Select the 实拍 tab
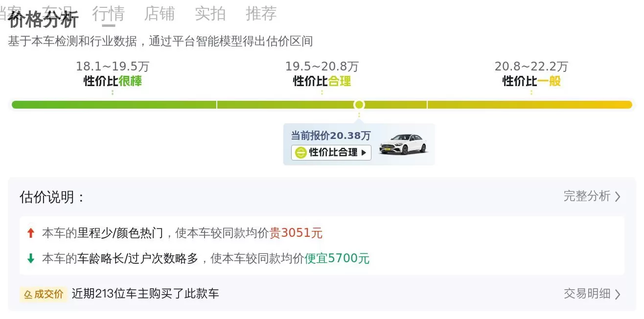The height and width of the screenshot is (319, 644). point(210,14)
